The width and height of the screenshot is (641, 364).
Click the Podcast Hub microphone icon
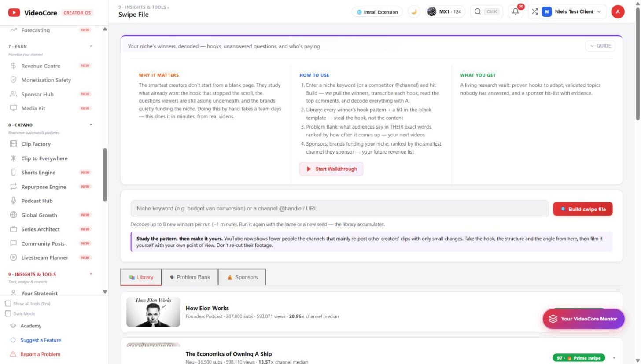tap(13, 201)
